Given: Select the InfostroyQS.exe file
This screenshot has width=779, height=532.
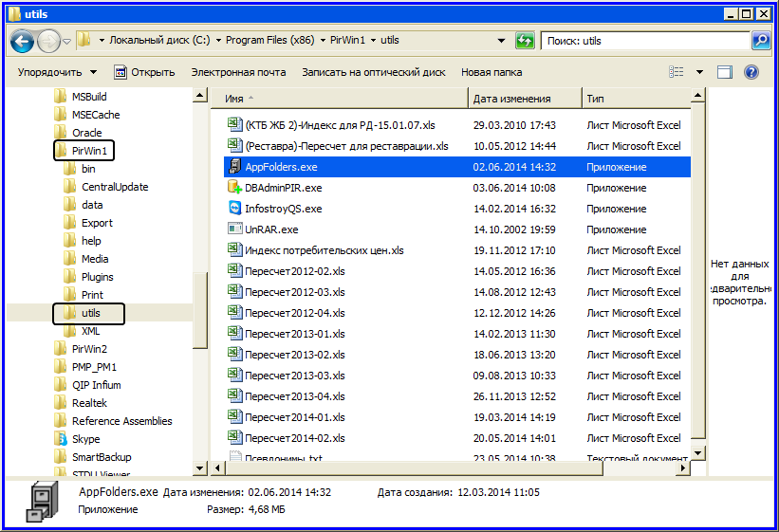Looking at the screenshot, I should [x=282, y=209].
